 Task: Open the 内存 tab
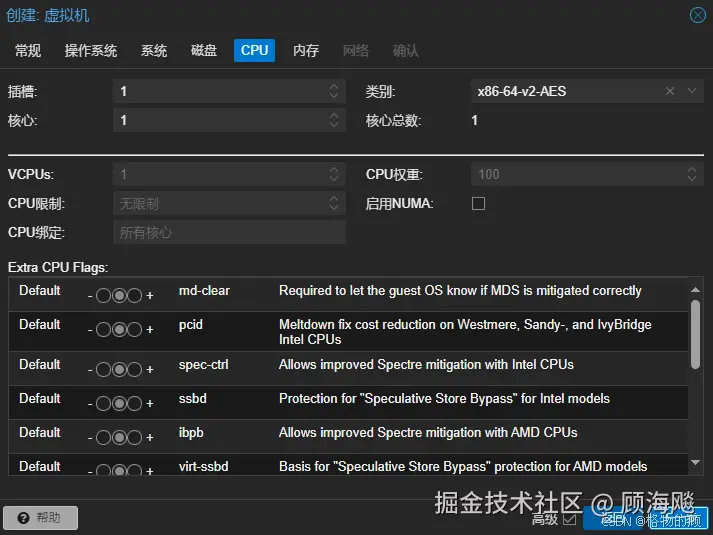pyautogui.click(x=306, y=50)
